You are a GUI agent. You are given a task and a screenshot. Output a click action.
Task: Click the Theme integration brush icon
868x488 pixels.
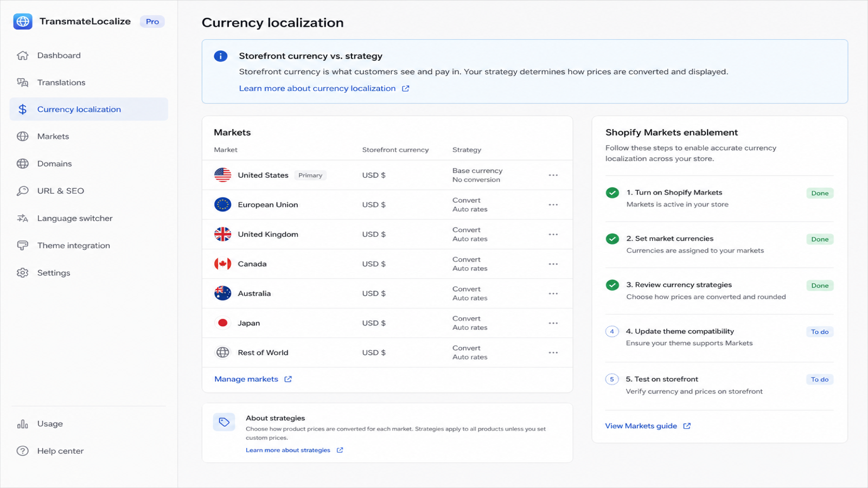click(x=22, y=246)
